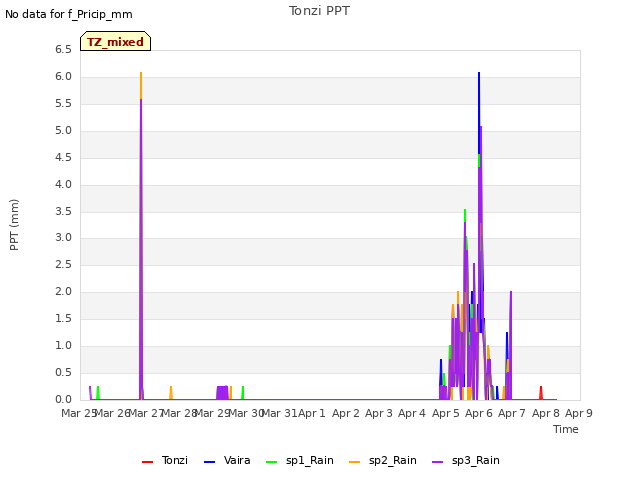This screenshot has height=480, width=640.
Task: Click the green sp1_Rain peak at 3.5 mm
Action: (x=465, y=215)
